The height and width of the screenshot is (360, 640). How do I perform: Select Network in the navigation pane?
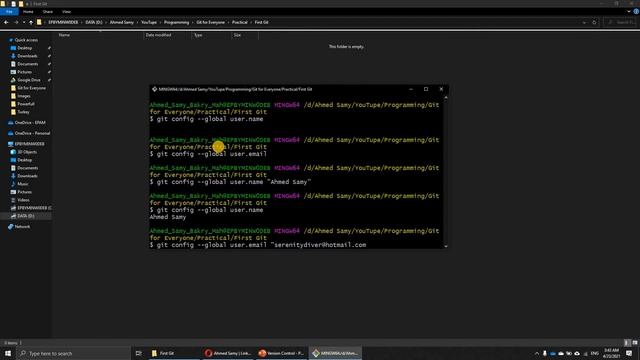pyautogui.click(x=22, y=227)
